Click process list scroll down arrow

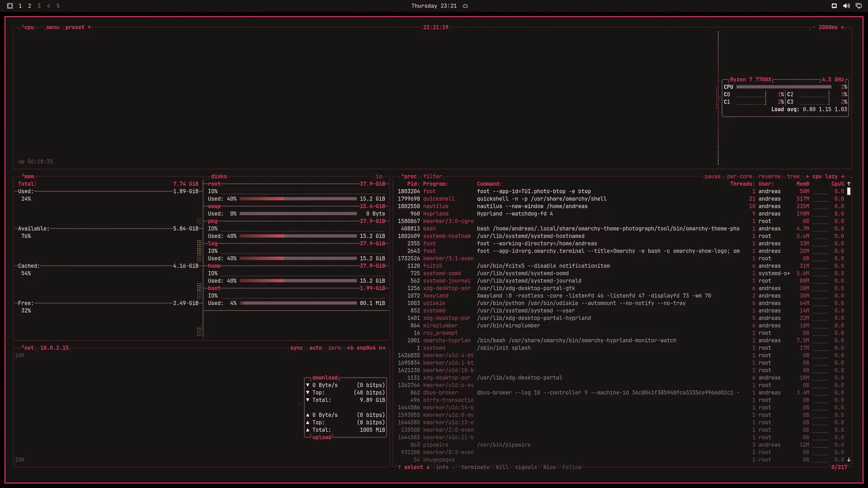[x=849, y=460]
